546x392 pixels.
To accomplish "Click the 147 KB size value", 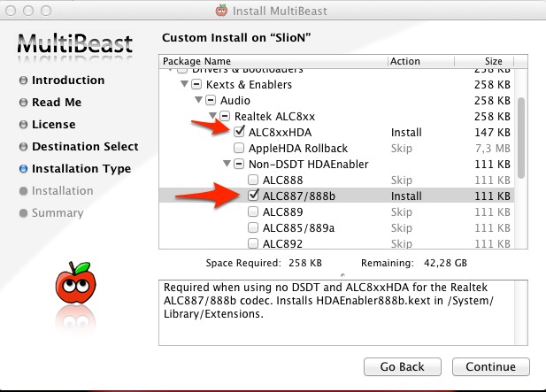I will 492,133.
